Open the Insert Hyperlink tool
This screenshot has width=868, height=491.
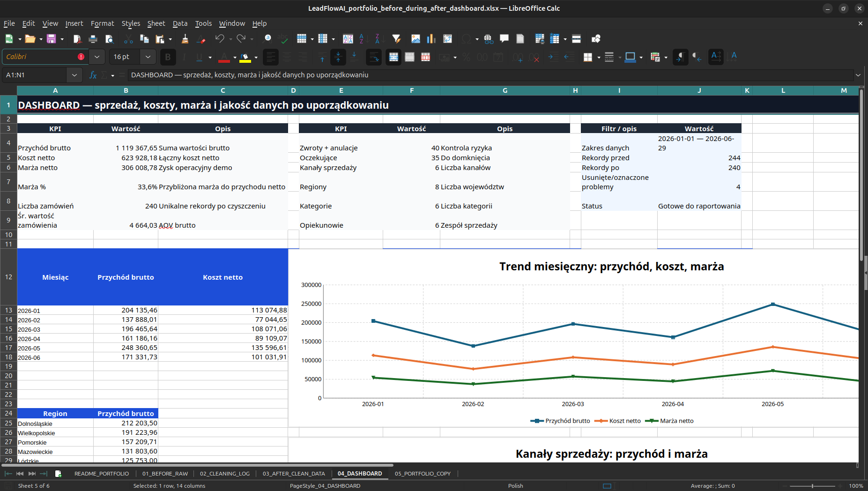[x=489, y=39]
